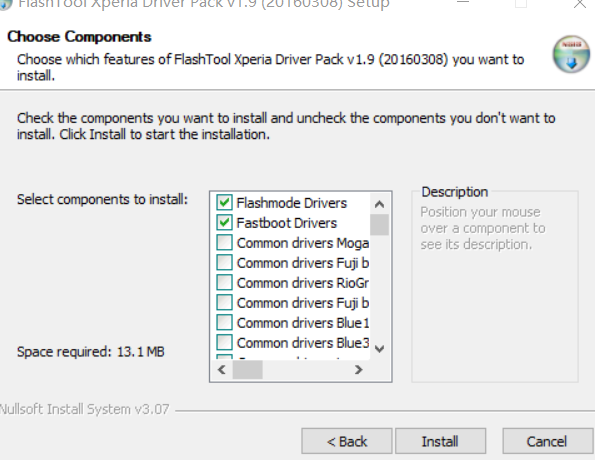Viewport: 595px width, 460px height.
Task: Tick the Common drivers RioGr checkbox
Action: pos(224,282)
